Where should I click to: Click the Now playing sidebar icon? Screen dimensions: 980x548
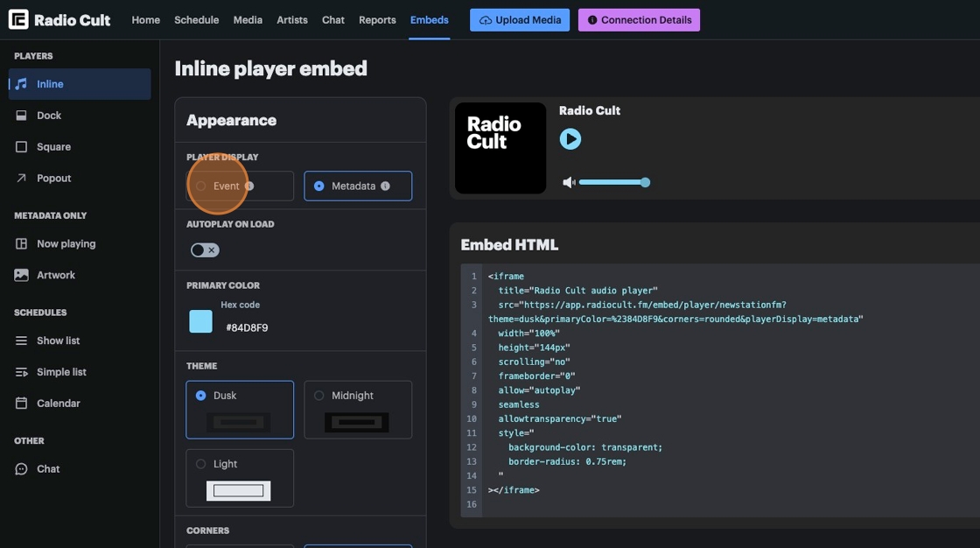point(21,243)
